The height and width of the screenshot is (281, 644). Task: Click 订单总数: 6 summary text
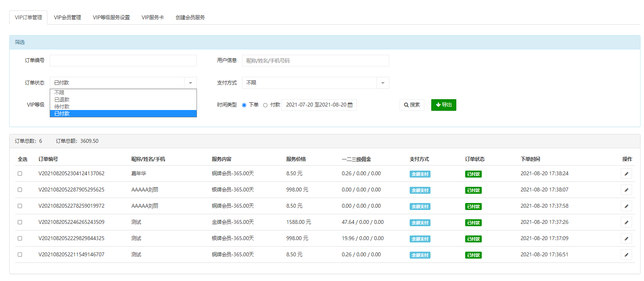(x=29, y=141)
